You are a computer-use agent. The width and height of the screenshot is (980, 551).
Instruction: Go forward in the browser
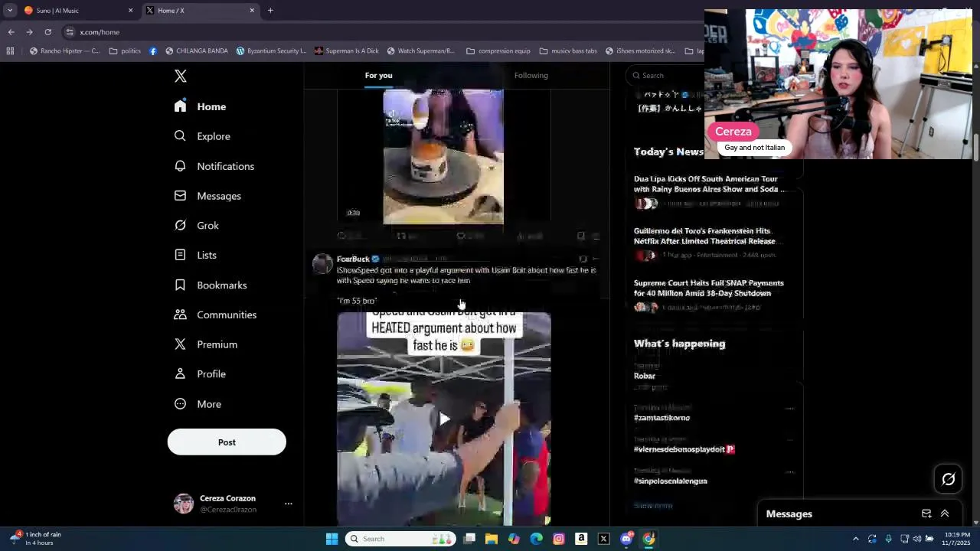tap(29, 32)
